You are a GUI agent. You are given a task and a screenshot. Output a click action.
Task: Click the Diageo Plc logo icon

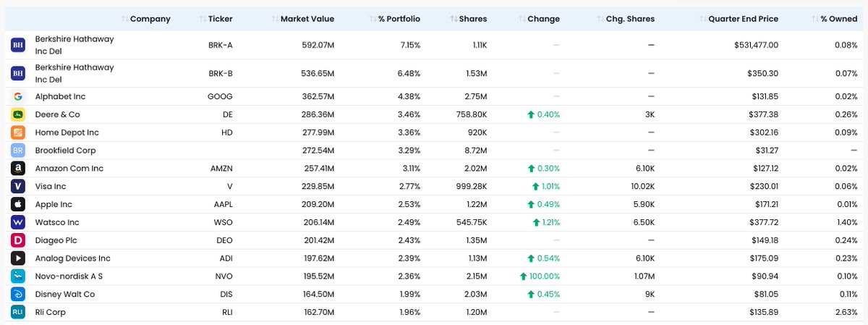point(18,240)
